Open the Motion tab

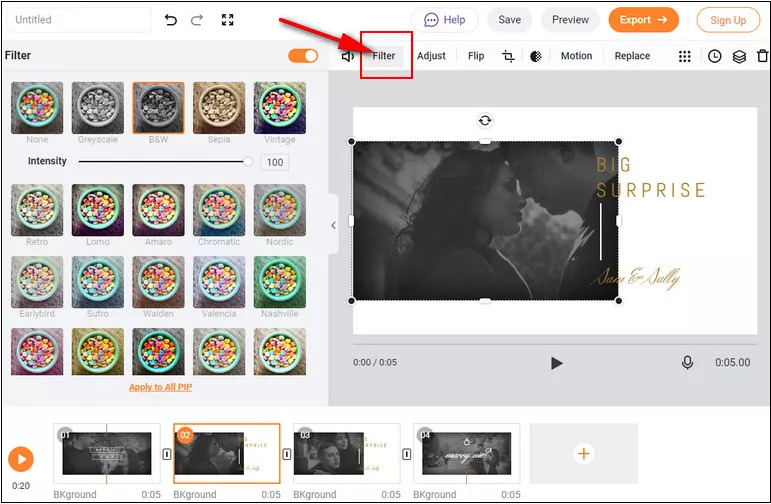coord(576,56)
